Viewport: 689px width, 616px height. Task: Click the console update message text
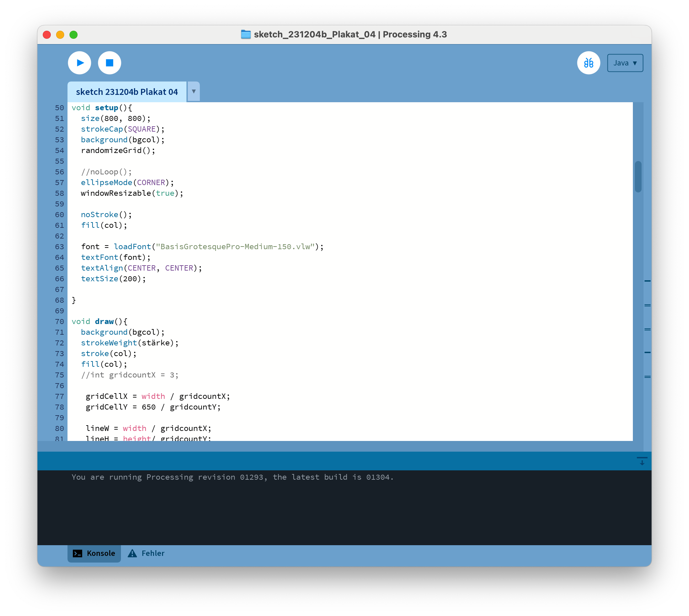(232, 477)
